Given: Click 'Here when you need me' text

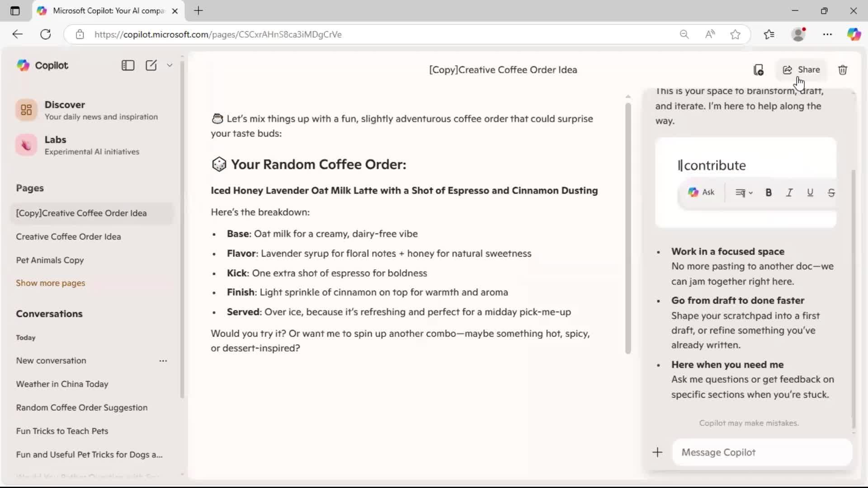Looking at the screenshot, I should click(727, 365).
